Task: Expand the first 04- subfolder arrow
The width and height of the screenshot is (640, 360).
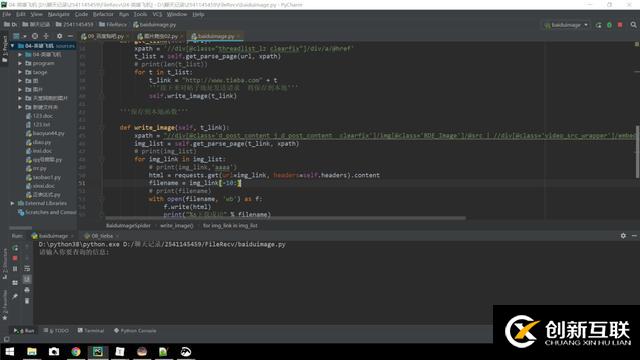Action: coord(20,54)
